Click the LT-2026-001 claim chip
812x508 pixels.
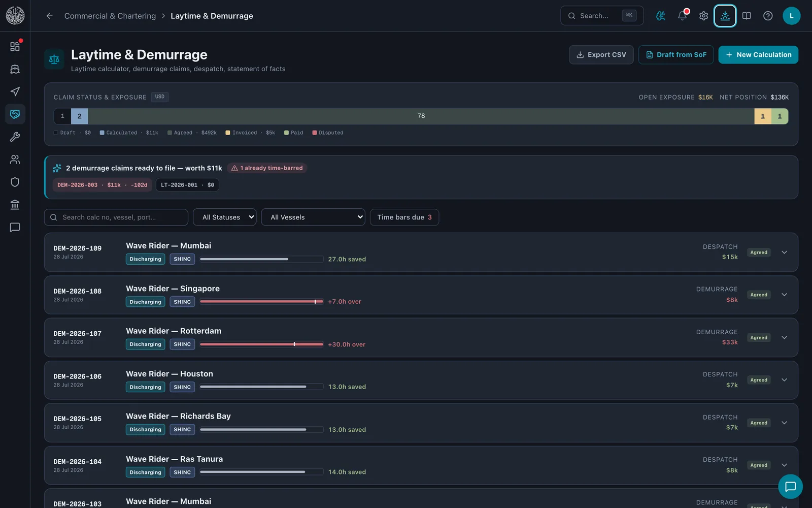(187, 185)
